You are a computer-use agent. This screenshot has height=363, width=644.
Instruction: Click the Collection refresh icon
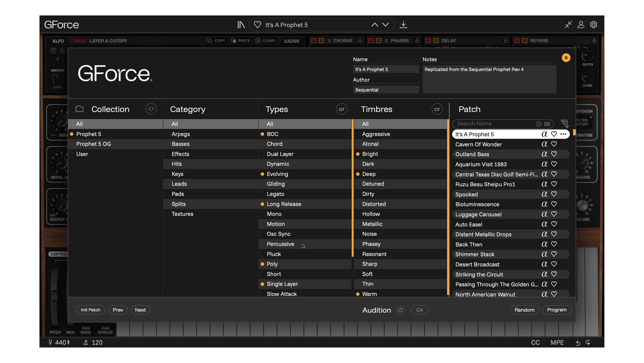pyautogui.click(x=151, y=109)
